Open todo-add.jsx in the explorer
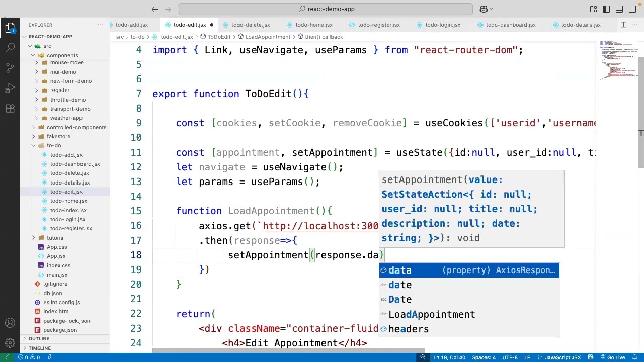The image size is (644, 362). pyautogui.click(x=66, y=155)
